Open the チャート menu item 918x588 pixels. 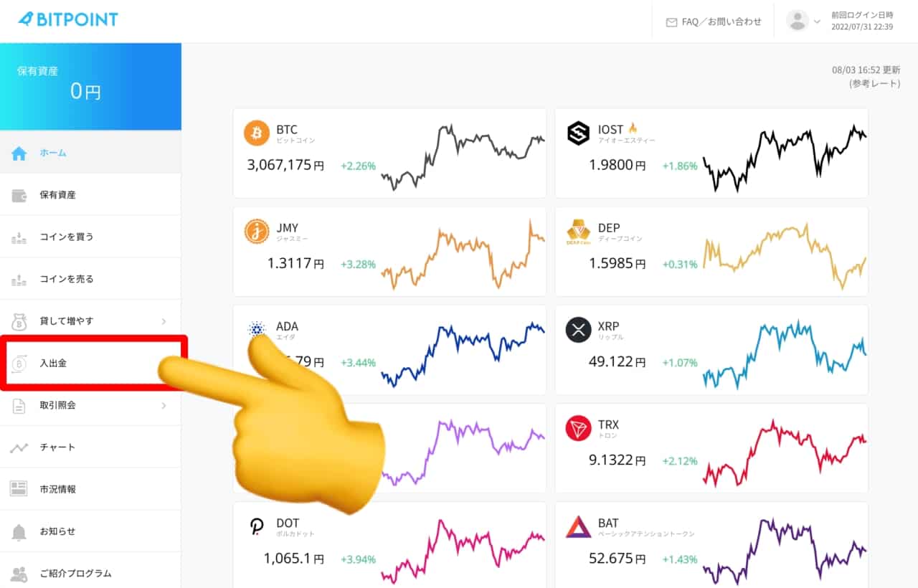click(x=57, y=447)
